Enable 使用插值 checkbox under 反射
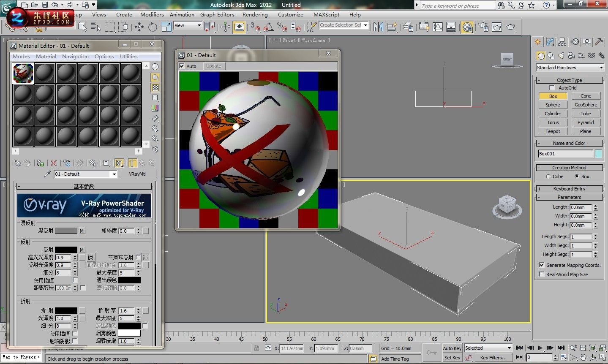Screen dimensions: 608x364 pos(75,280)
